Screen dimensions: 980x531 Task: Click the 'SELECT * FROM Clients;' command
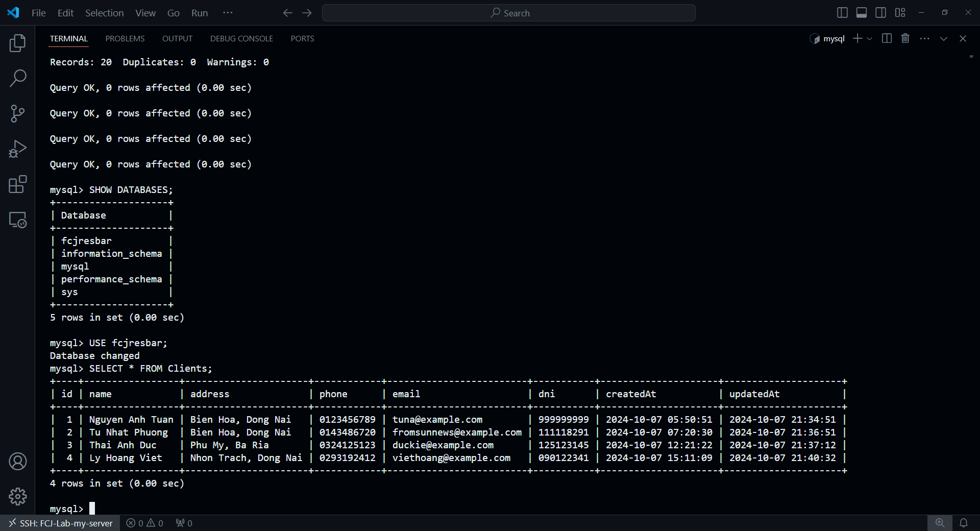[151, 368]
